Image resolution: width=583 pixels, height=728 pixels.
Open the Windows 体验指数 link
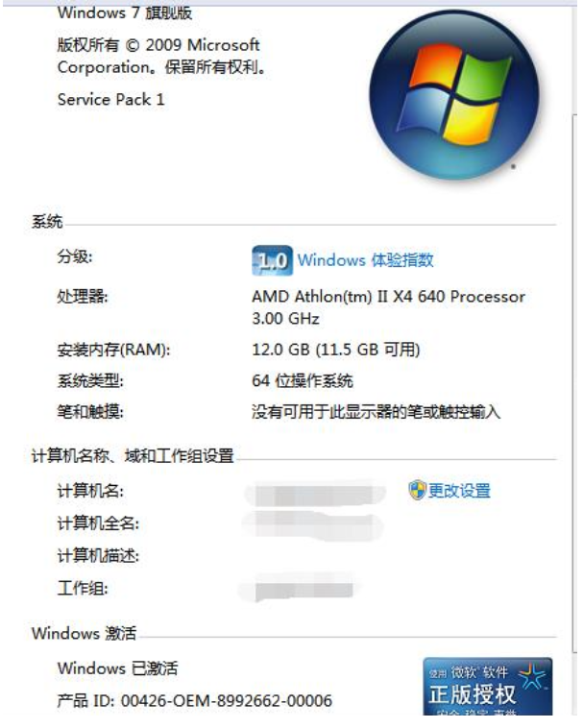click(x=365, y=260)
